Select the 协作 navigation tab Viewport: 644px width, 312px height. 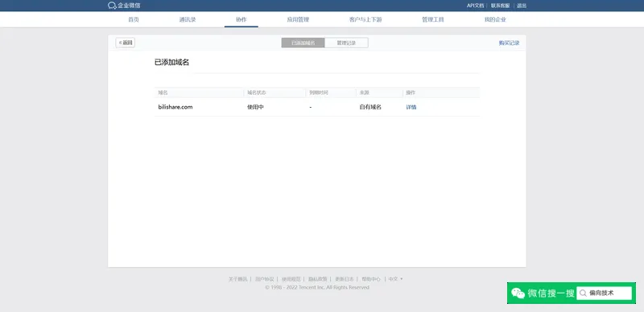pyautogui.click(x=241, y=19)
